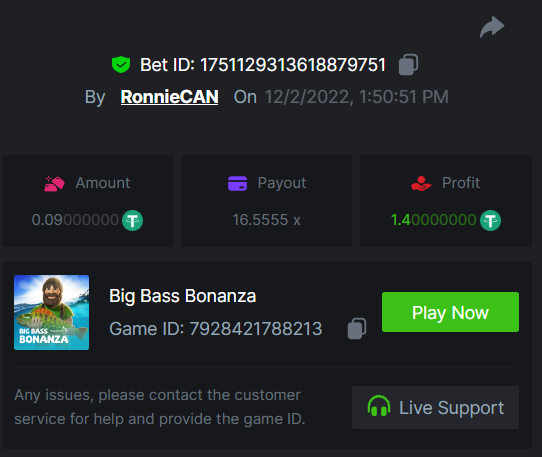This screenshot has height=457, width=542.
Task: Open the Big Bass Bonanza thumbnail
Action: [x=52, y=313]
